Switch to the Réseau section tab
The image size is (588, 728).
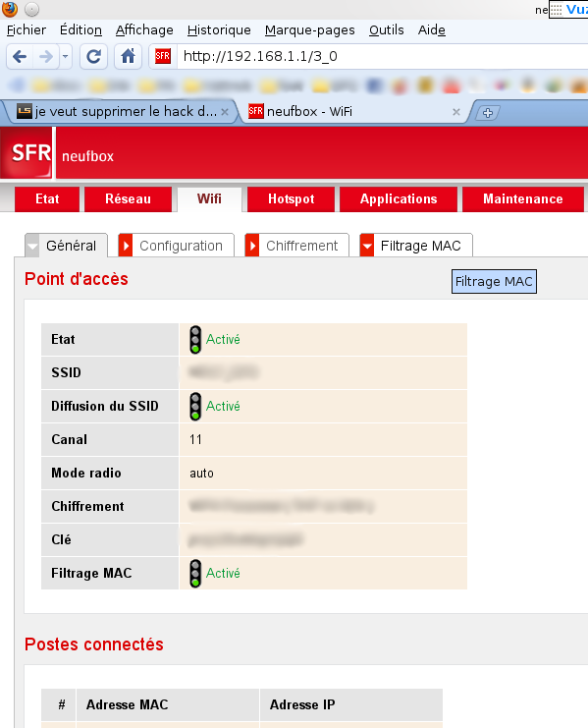coord(128,199)
